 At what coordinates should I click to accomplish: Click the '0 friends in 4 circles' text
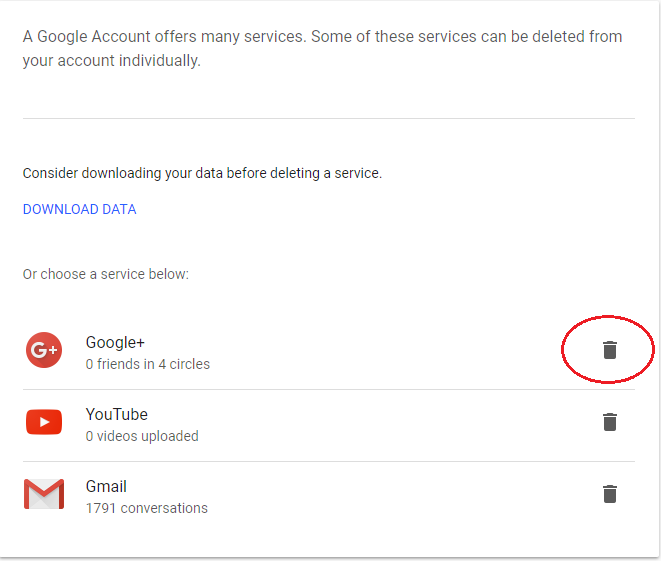click(148, 364)
